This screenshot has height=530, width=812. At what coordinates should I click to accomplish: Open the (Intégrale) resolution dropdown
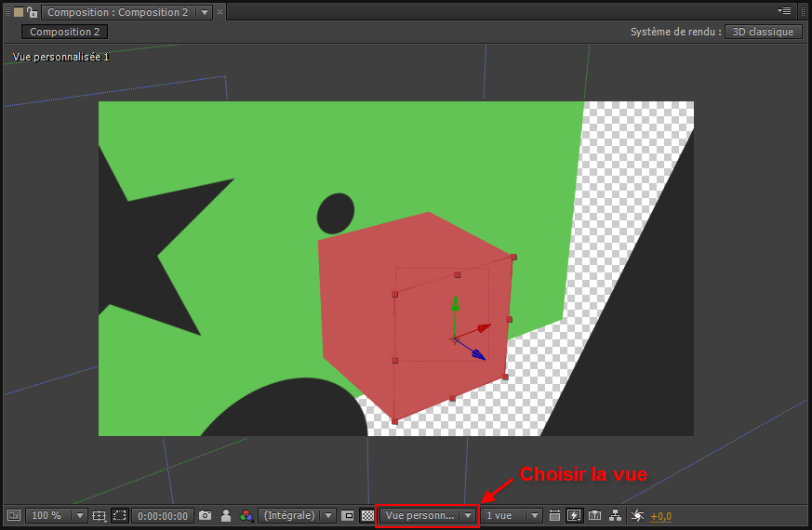coord(296,515)
